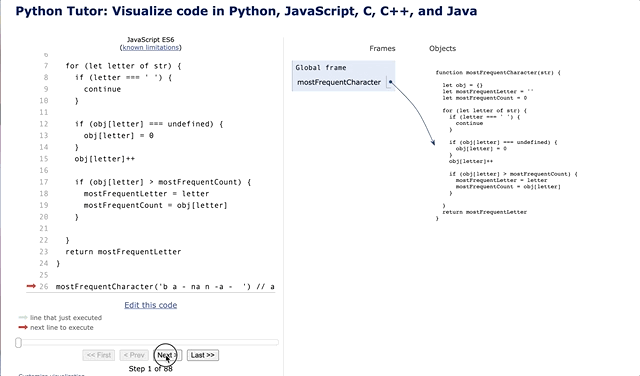
Task: Click line 13 'obj[letter] = 0'
Action: tap(119, 136)
